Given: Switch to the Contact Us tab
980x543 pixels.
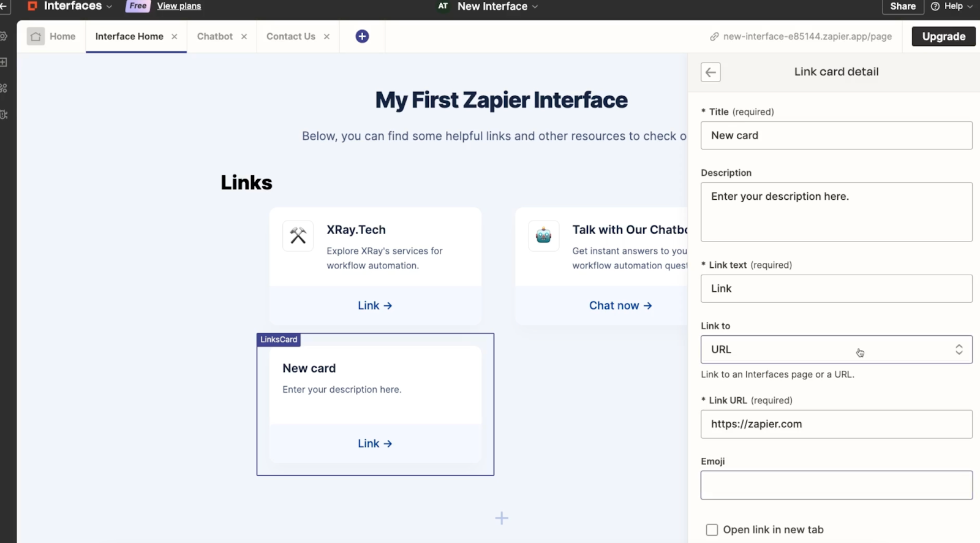Looking at the screenshot, I should [291, 37].
